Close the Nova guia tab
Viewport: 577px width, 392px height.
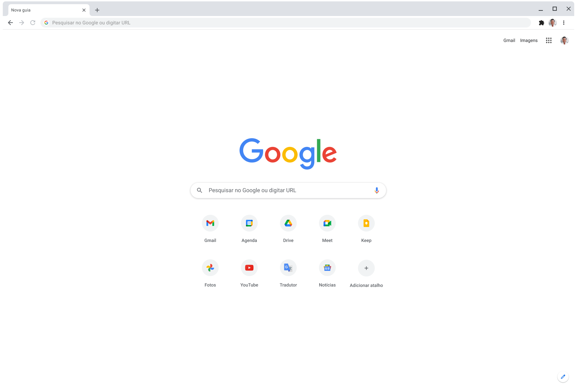[84, 10]
